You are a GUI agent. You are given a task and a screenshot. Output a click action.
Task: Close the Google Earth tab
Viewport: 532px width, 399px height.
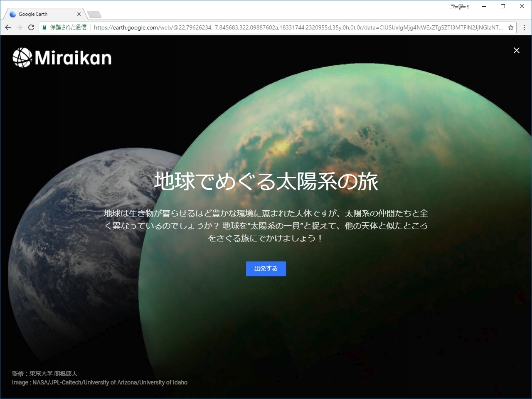(79, 14)
